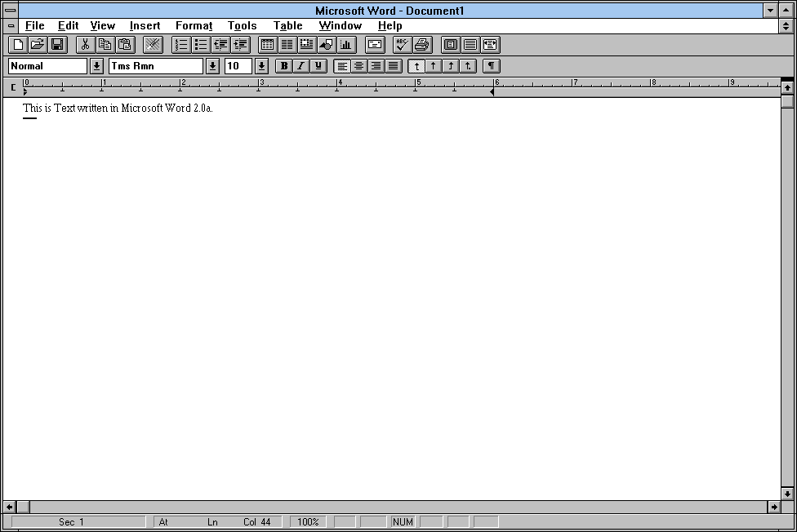Image resolution: width=797 pixels, height=532 pixels.
Task: Click the vertical scrollbar down arrow
Action: pos(787,494)
